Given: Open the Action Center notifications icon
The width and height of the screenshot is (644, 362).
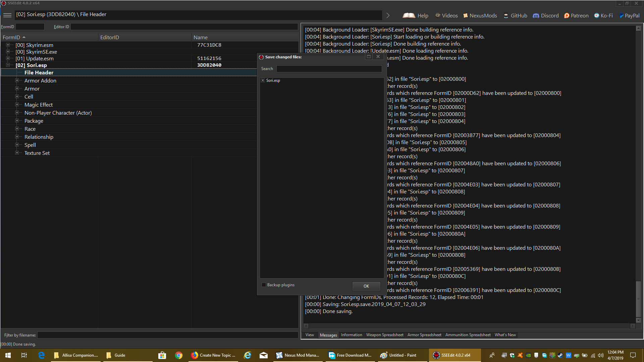Looking at the screenshot, I should 633,355.
